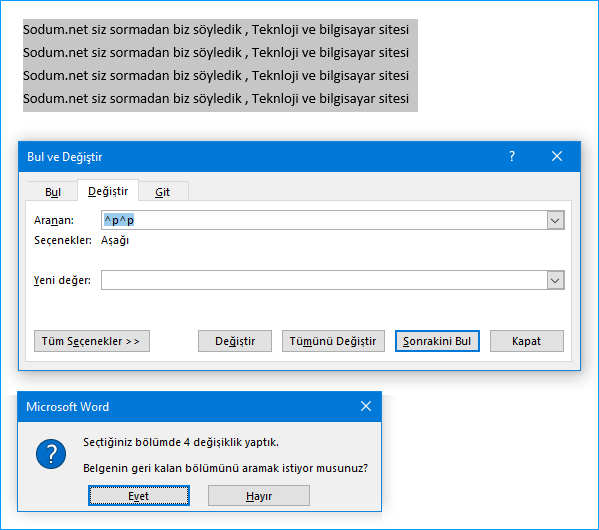This screenshot has width=599, height=530.
Task: Decline with Hayır button
Action: click(x=259, y=496)
